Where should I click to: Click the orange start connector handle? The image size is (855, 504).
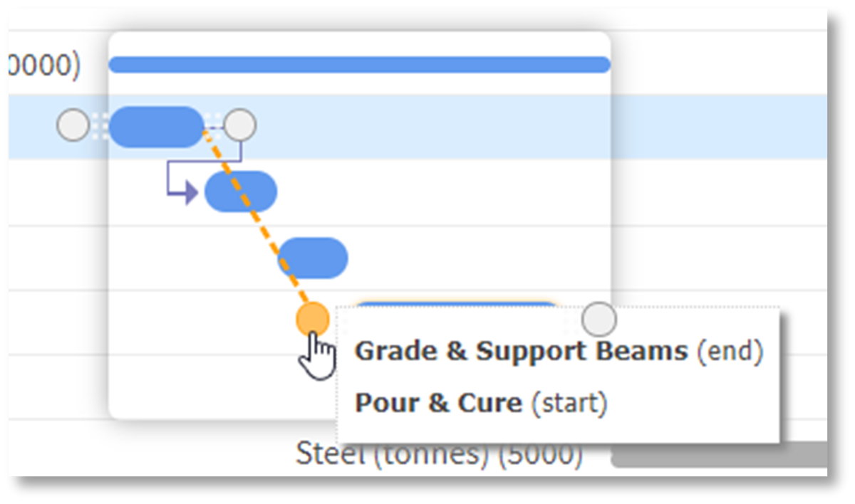[313, 319]
